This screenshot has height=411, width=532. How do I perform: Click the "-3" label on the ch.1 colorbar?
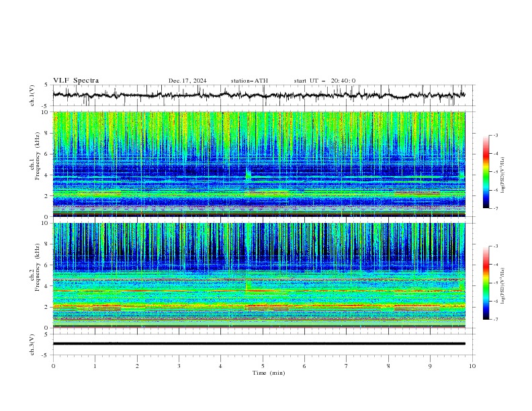click(496, 135)
